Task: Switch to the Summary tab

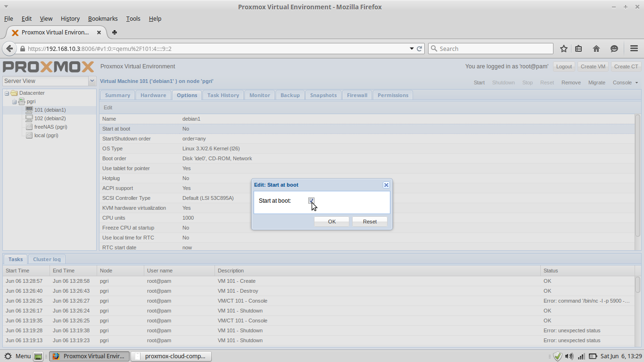Action: click(x=117, y=95)
